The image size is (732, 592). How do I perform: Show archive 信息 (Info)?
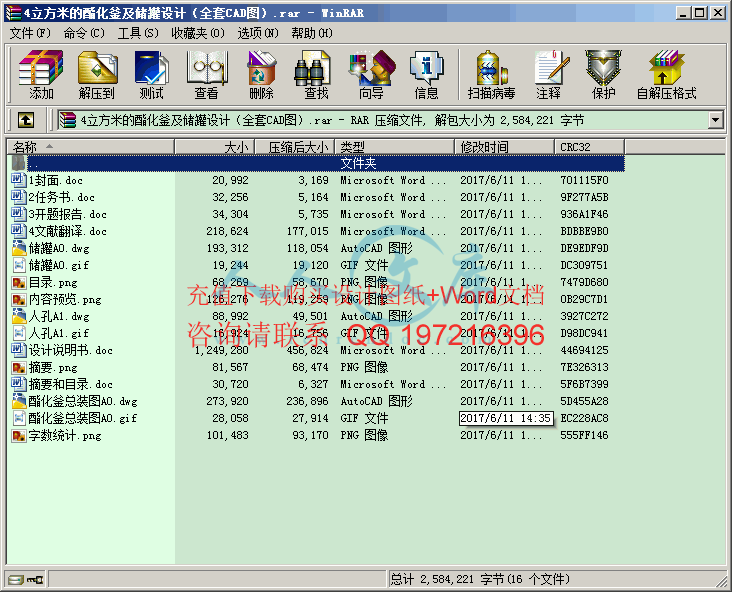pos(426,75)
